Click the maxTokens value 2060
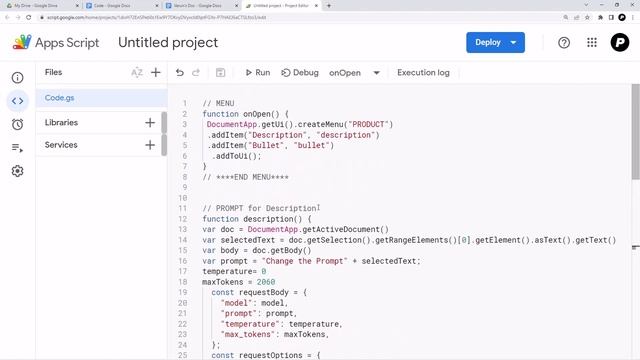The image size is (640, 360). 266,282
